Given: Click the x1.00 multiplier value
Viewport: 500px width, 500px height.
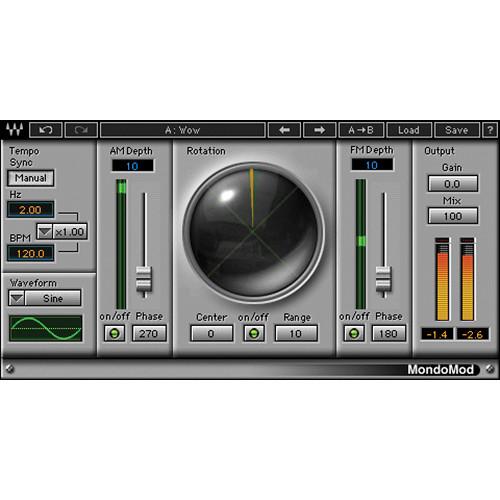Looking at the screenshot, I should pos(70,231).
